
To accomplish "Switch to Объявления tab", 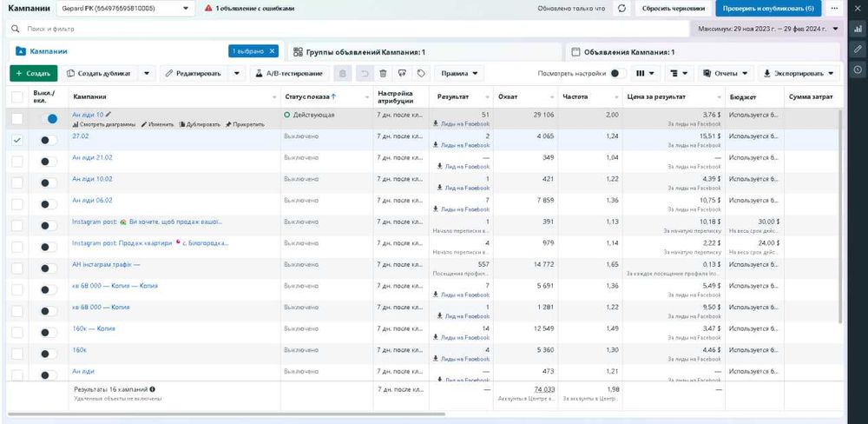I will click(x=704, y=52).
